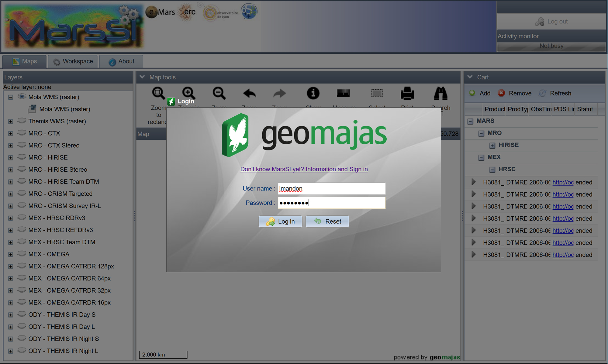Screen dimensions: 608x364
Task: Click the User name input field
Action: tap(331, 189)
